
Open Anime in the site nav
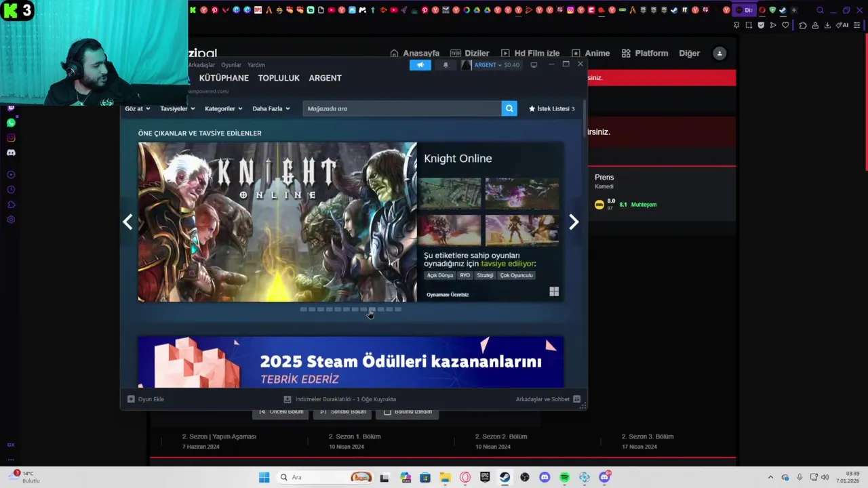click(590, 54)
